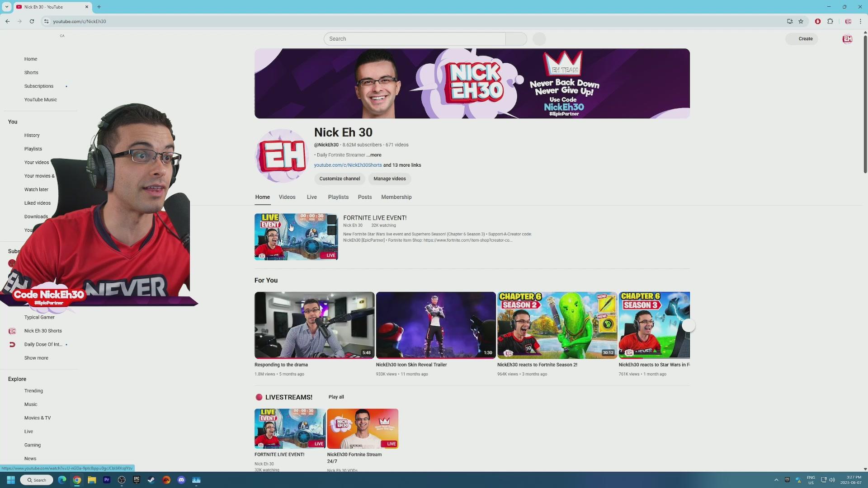Open the Playlists channel tab
Screen dimensions: 868x488
point(338,197)
